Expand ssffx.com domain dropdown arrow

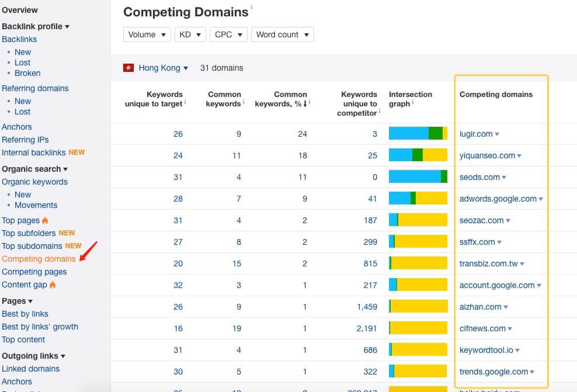click(x=499, y=242)
